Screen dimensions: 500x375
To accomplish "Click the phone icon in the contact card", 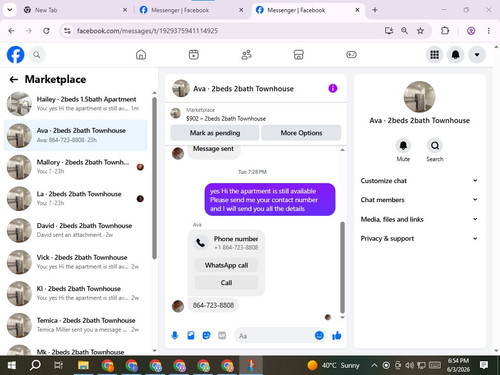I will 200,243.
